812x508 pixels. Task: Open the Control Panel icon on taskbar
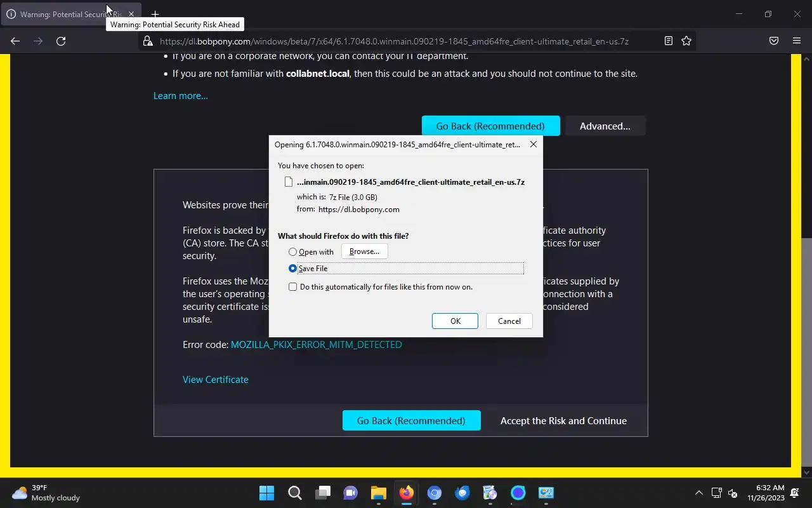[x=546, y=493]
